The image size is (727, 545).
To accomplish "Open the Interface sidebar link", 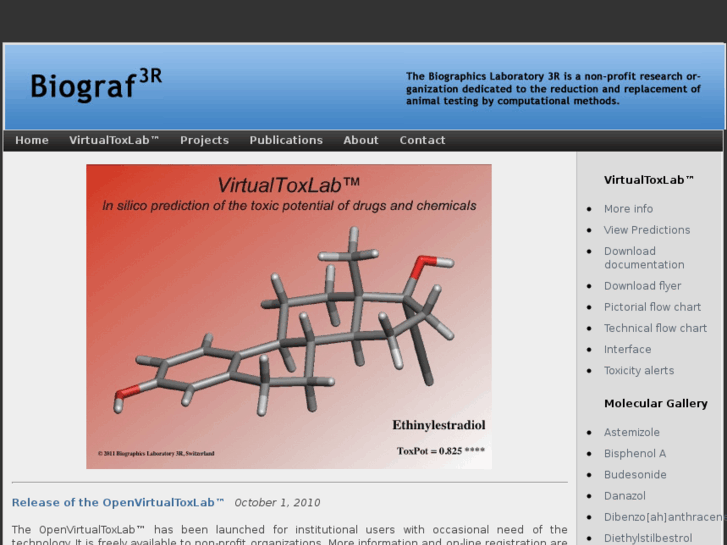I will [x=627, y=349].
